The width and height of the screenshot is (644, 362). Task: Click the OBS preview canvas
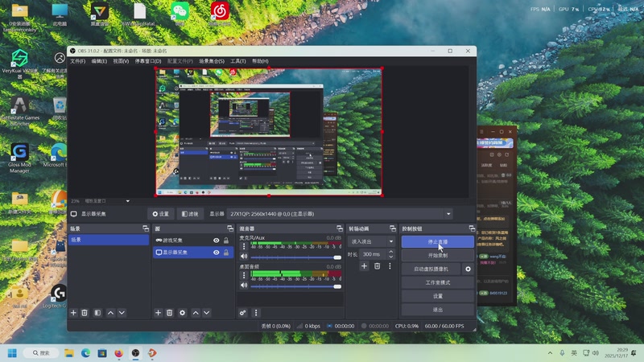tap(269, 132)
